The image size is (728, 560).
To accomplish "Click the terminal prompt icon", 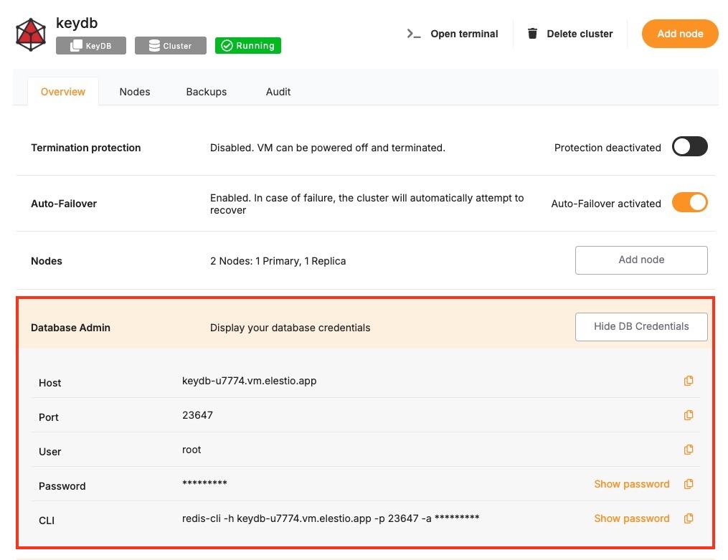I will (x=414, y=34).
